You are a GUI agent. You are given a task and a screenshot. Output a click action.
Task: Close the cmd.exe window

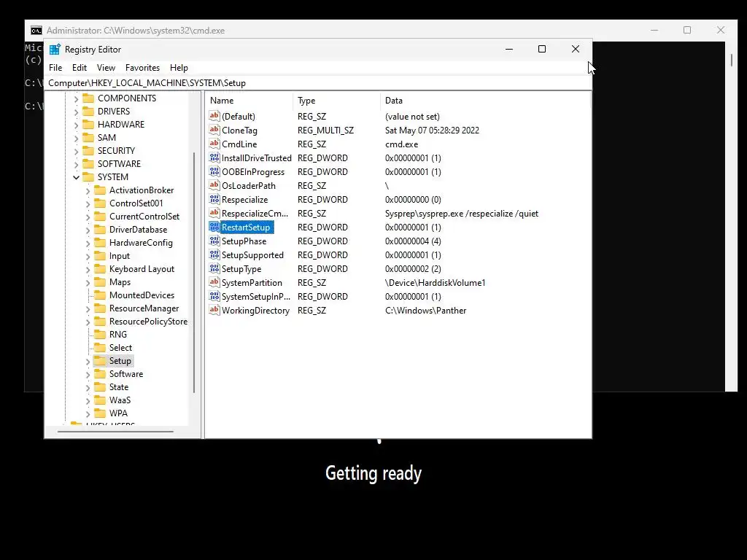(720, 30)
